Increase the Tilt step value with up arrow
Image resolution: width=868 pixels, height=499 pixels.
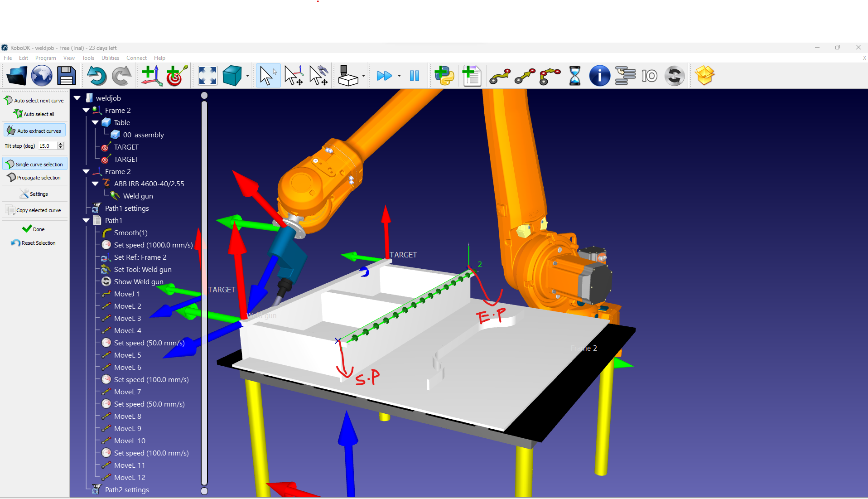tap(61, 144)
